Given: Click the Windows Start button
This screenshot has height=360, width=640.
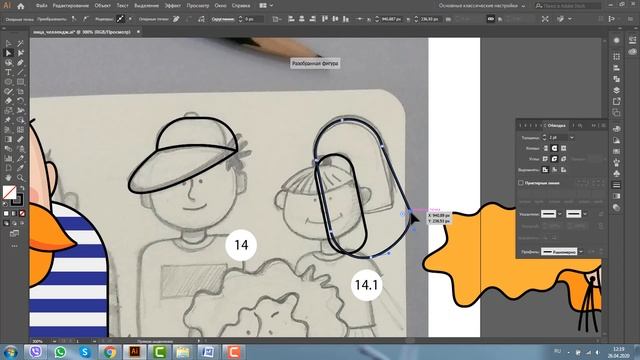Looking at the screenshot, I should pyautogui.click(x=11, y=351).
